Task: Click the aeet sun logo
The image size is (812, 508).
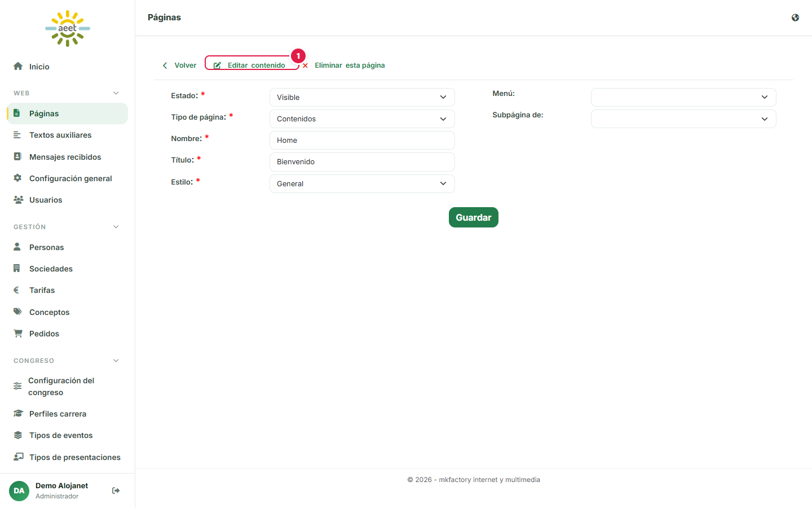Action: coord(68,28)
